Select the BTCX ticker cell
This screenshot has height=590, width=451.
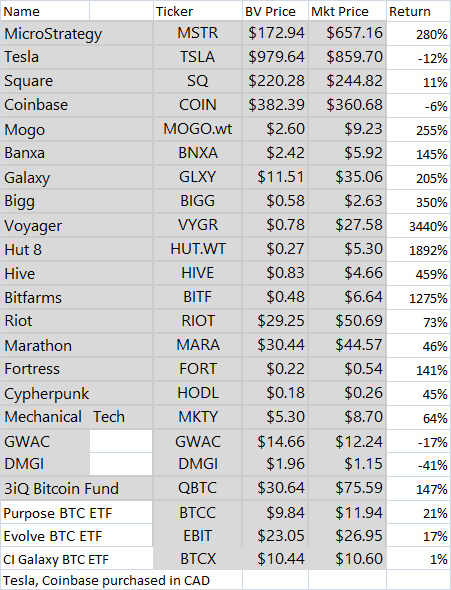pyautogui.click(x=197, y=558)
